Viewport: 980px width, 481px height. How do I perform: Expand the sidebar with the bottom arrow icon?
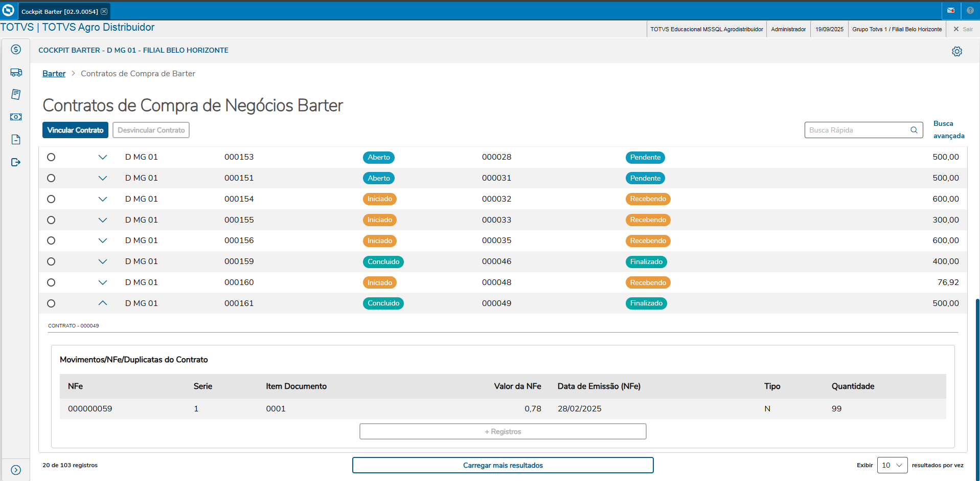coord(16,470)
